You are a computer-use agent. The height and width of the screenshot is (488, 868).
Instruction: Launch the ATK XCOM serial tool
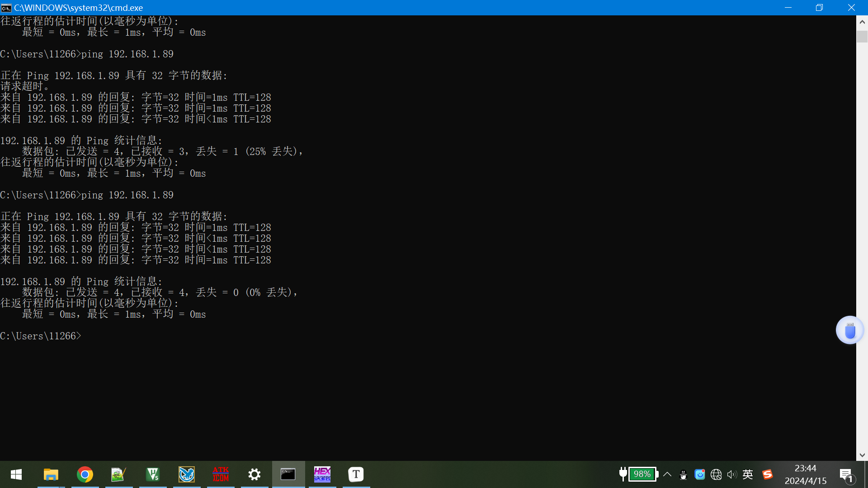click(x=220, y=474)
